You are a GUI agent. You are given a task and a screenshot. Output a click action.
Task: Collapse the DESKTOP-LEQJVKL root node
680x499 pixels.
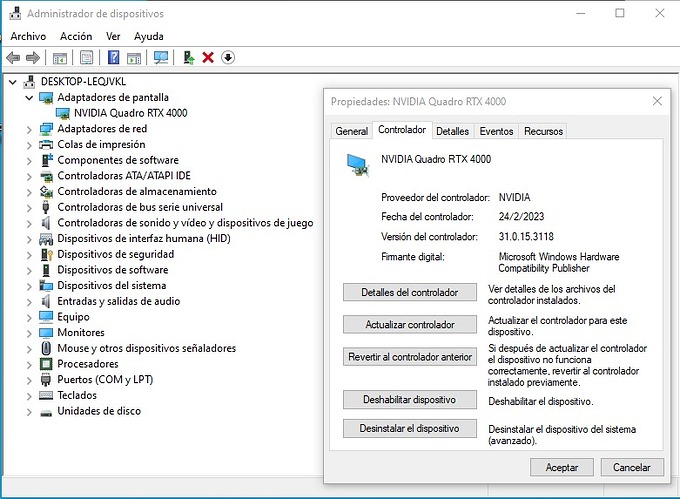[x=13, y=82]
